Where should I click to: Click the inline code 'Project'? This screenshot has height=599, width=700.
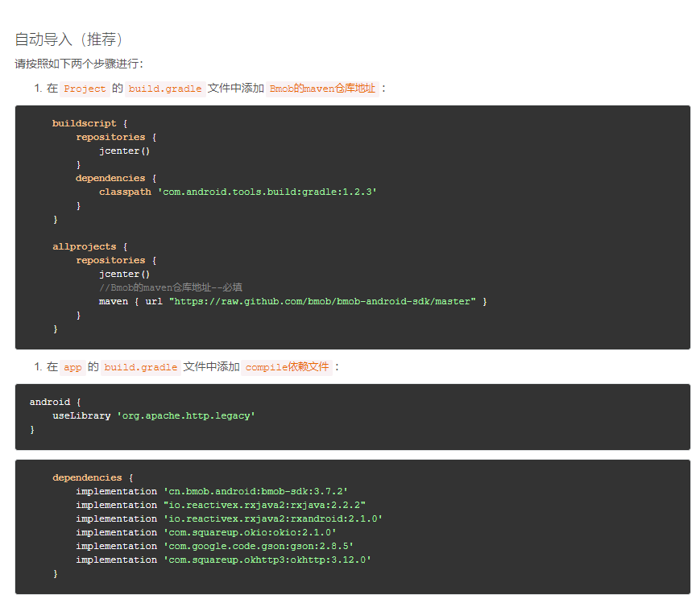click(85, 89)
